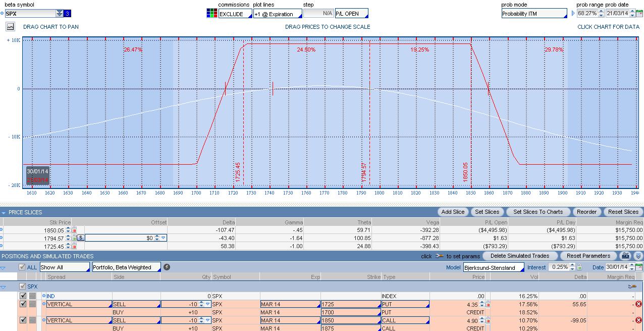
Task: Open the prob mode Probability ITM dropdown
Action: [534, 14]
